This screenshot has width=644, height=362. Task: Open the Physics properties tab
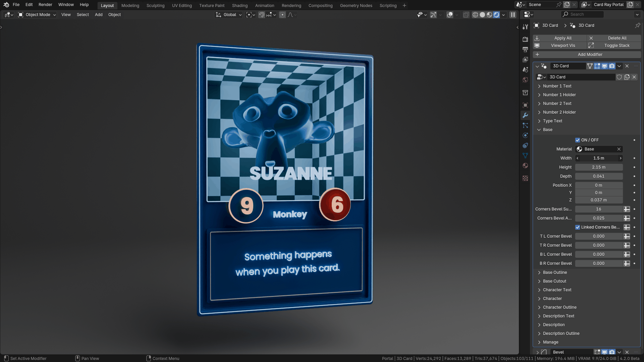525,135
